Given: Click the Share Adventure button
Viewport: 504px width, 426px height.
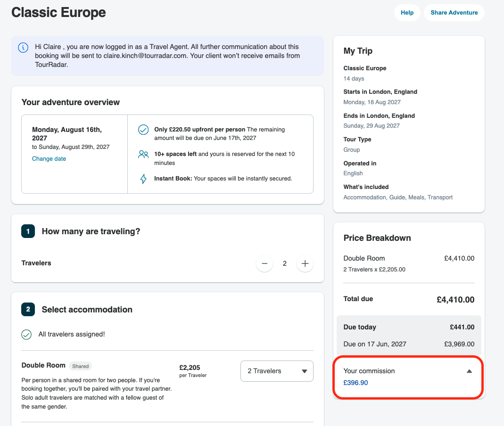Looking at the screenshot, I should click(454, 13).
